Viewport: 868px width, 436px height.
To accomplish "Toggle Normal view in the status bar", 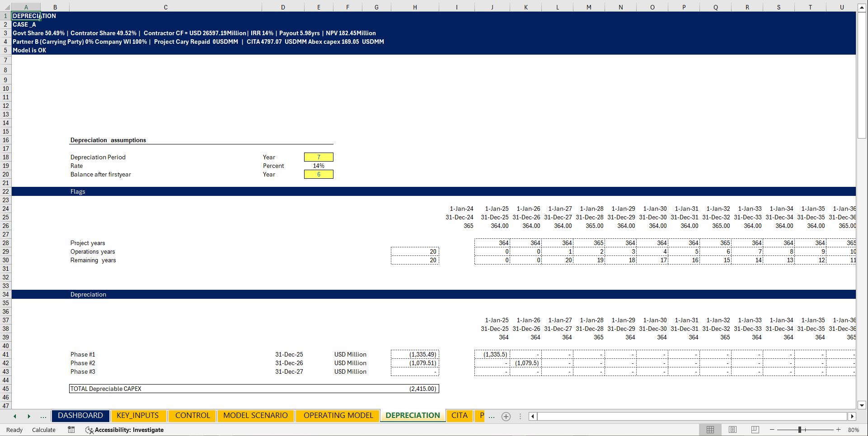I will coord(710,430).
